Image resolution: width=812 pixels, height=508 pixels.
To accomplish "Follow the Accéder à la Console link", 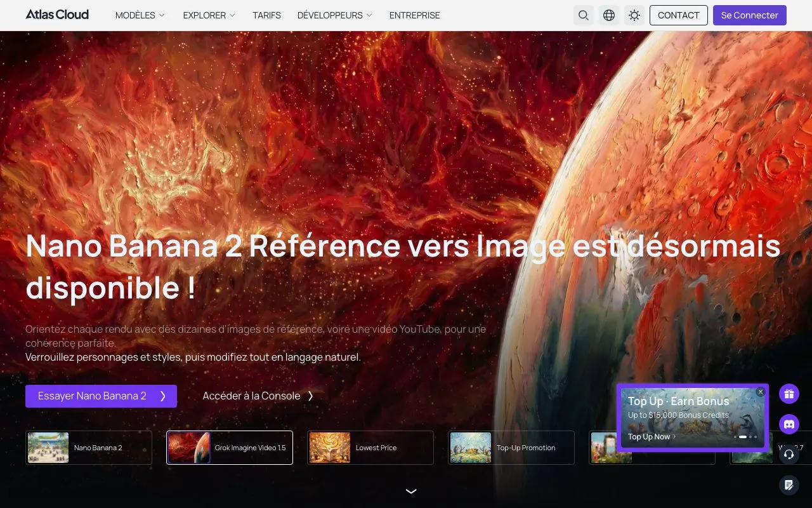I will (x=258, y=396).
